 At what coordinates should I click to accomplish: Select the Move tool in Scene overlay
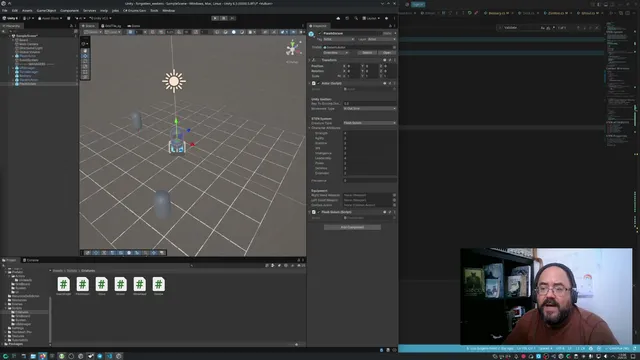[85, 56]
